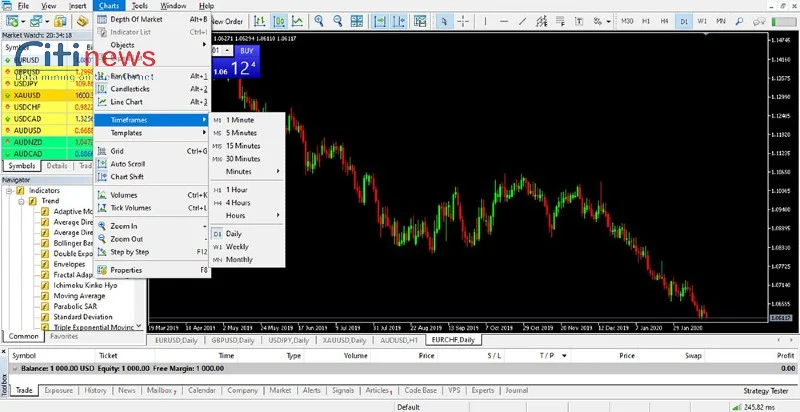Toggle the auto scroll toolbar button
This screenshot has width=800, height=412.
381,21
